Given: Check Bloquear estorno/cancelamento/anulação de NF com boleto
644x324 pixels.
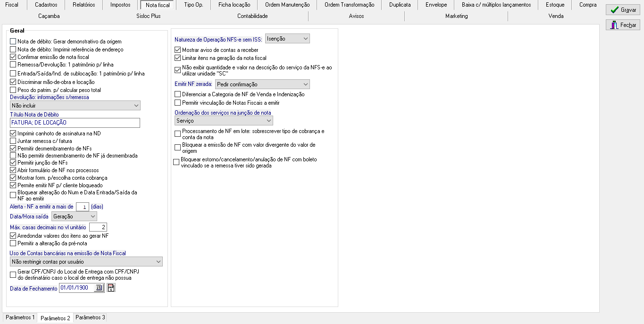Looking at the screenshot, I should [x=176, y=163].
